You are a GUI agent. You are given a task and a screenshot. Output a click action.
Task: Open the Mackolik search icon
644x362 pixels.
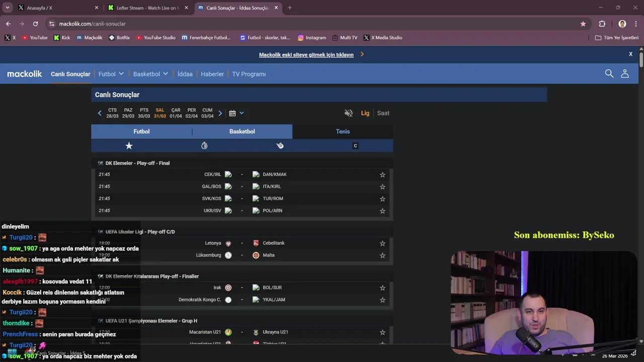(609, 74)
